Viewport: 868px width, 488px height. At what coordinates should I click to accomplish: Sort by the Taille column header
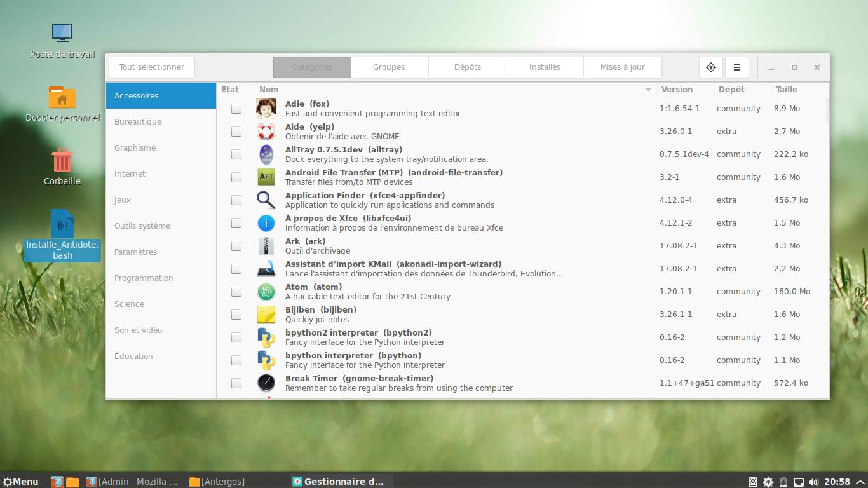799,90
